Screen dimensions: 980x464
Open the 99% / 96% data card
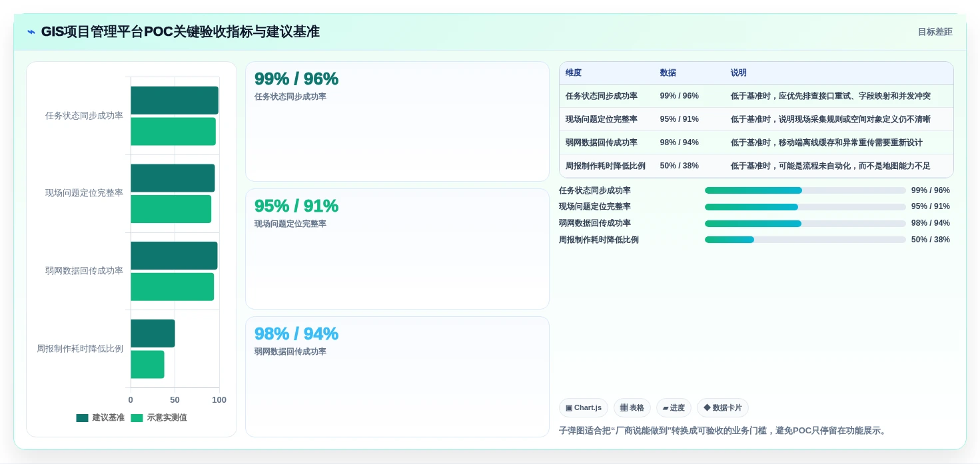[x=397, y=122]
